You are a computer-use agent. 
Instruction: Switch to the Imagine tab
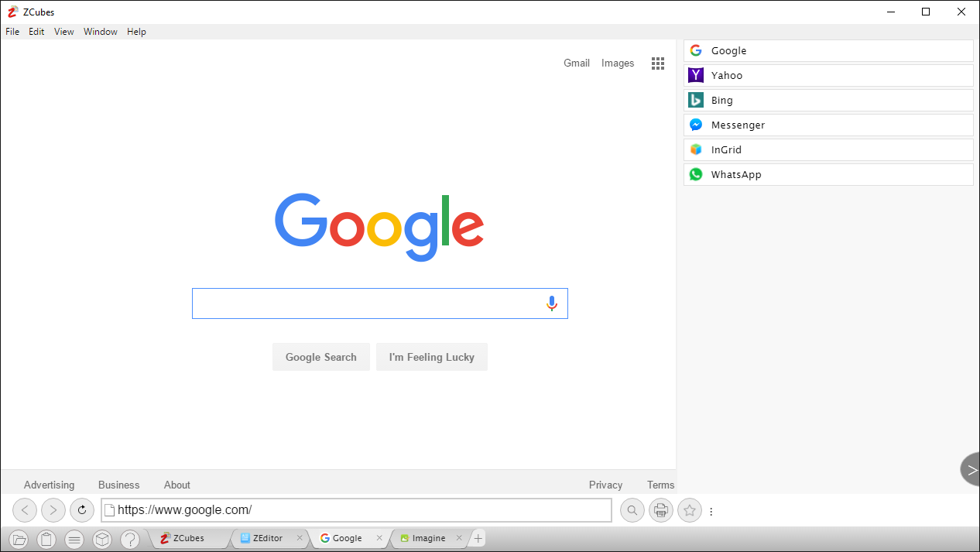[x=428, y=538]
